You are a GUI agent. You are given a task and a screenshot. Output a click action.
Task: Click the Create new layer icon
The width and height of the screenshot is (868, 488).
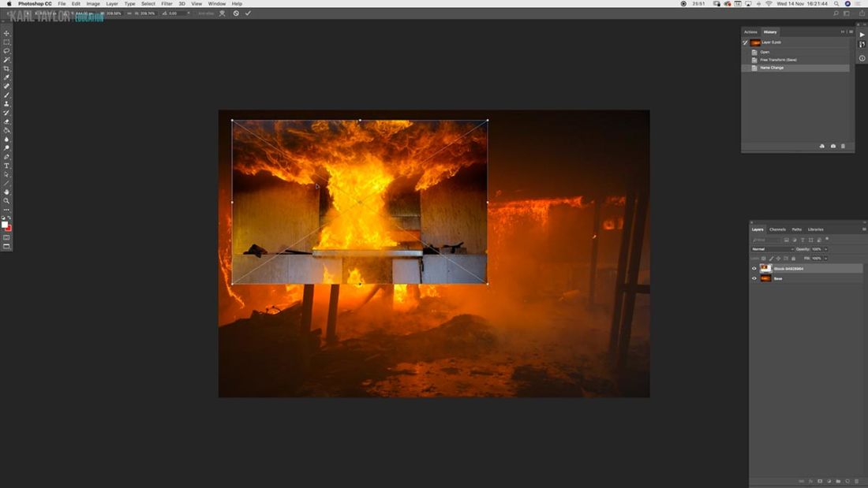[847, 481]
